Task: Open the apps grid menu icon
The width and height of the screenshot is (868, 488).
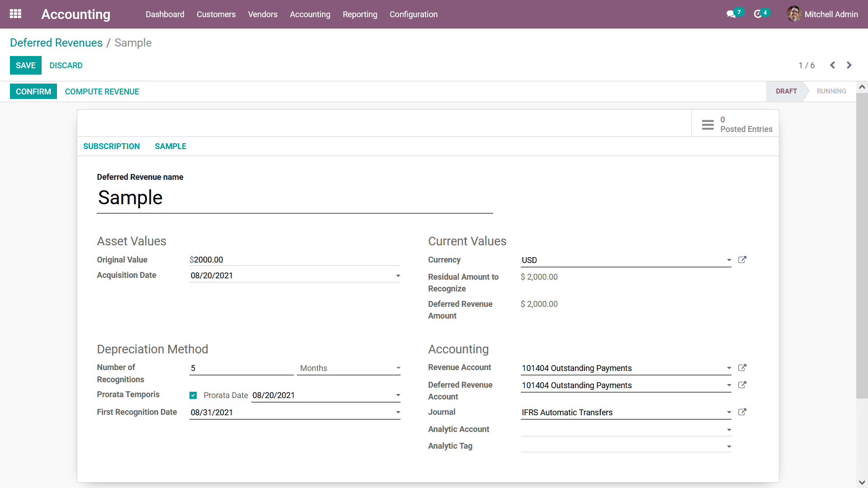Action: (15, 14)
